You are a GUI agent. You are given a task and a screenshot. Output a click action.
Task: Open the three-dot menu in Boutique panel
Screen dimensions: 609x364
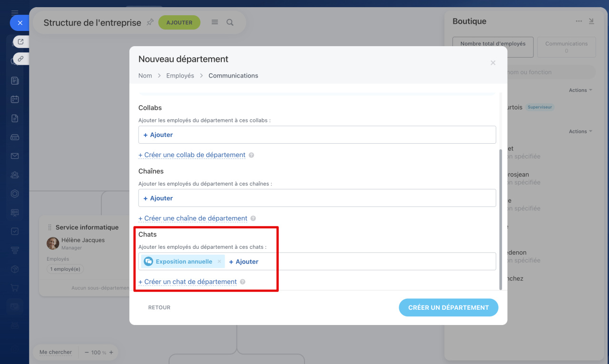click(579, 21)
